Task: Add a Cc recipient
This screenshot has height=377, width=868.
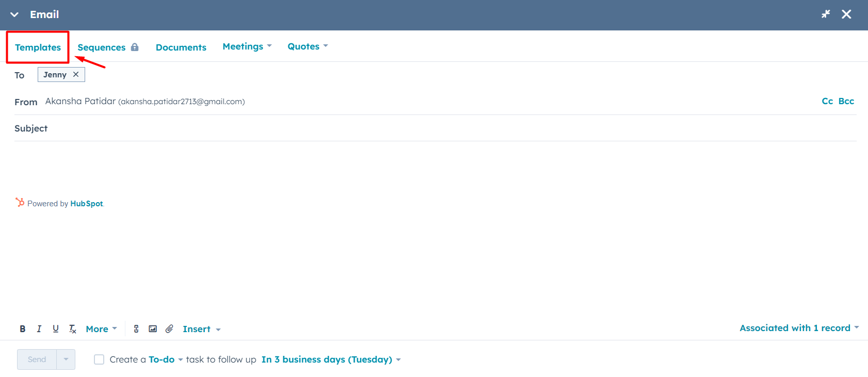Action: click(x=827, y=101)
